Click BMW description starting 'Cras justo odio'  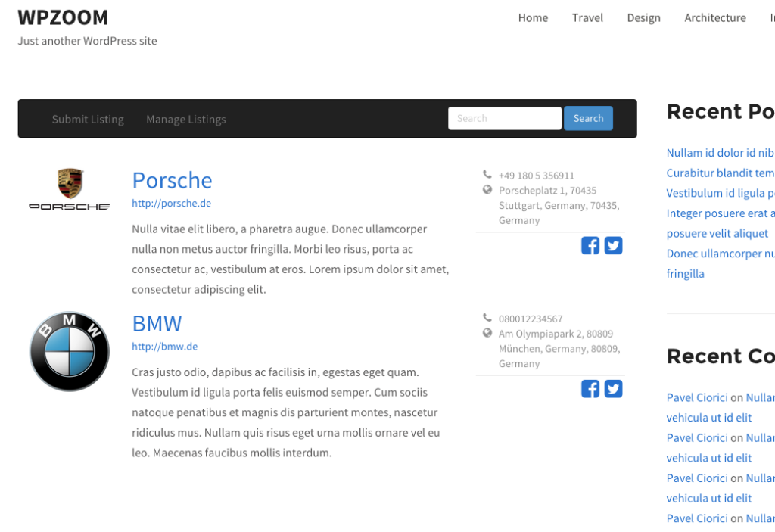coord(285,412)
